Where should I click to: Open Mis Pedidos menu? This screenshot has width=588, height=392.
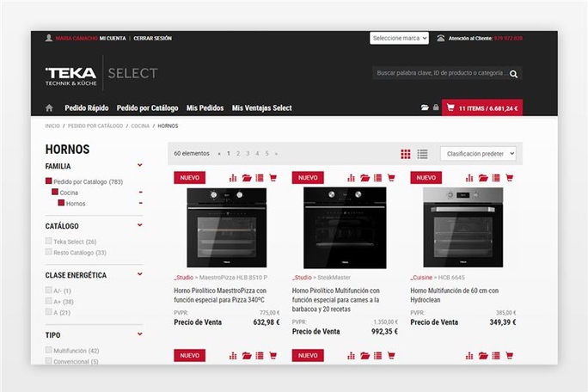pos(205,108)
